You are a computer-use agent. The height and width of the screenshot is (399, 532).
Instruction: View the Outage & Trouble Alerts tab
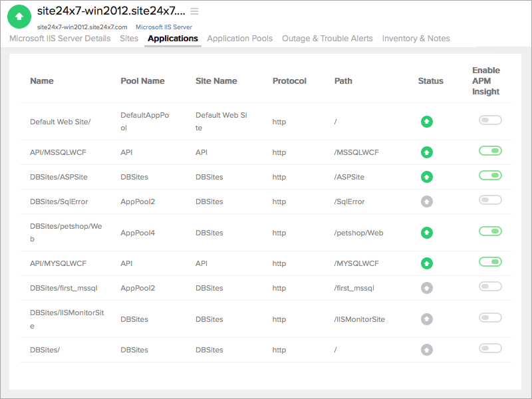tap(327, 39)
